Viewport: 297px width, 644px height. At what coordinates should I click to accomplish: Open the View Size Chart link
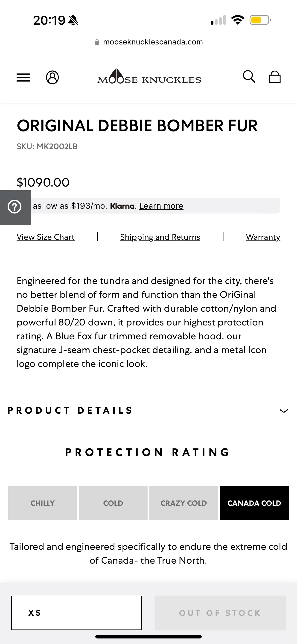[46, 237]
